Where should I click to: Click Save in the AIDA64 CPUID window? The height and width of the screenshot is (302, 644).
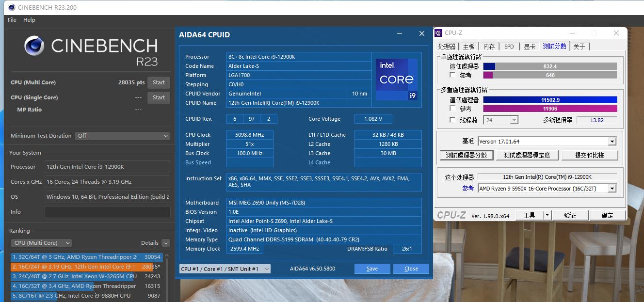(x=372, y=268)
